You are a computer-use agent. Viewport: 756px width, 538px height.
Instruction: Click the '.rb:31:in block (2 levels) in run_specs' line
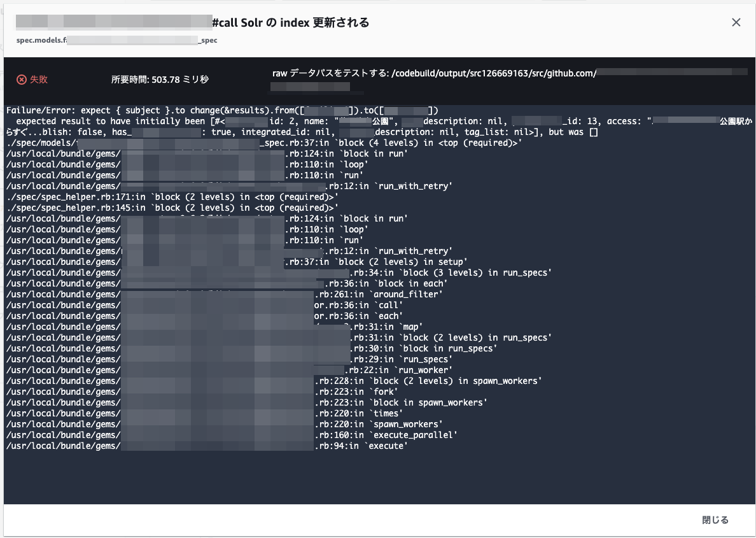pyautogui.click(x=279, y=337)
